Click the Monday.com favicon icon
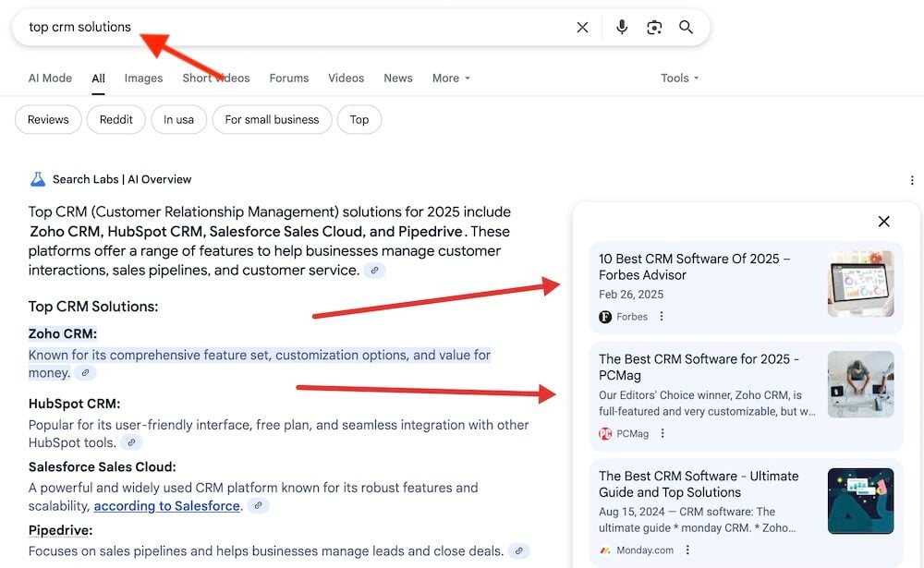 (x=605, y=550)
